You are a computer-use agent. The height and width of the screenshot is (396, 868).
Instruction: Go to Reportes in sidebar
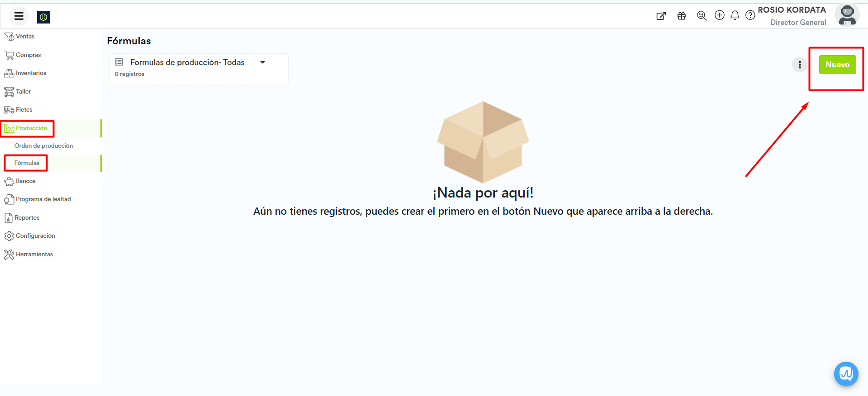27,218
